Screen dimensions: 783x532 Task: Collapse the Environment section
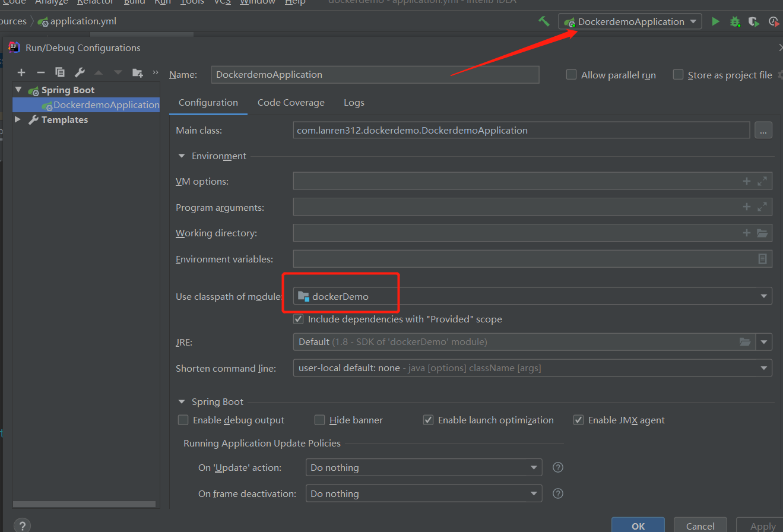tap(182, 156)
